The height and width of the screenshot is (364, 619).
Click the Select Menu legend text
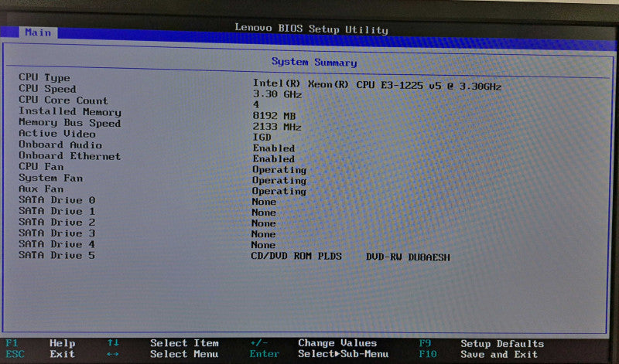click(184, 354)
